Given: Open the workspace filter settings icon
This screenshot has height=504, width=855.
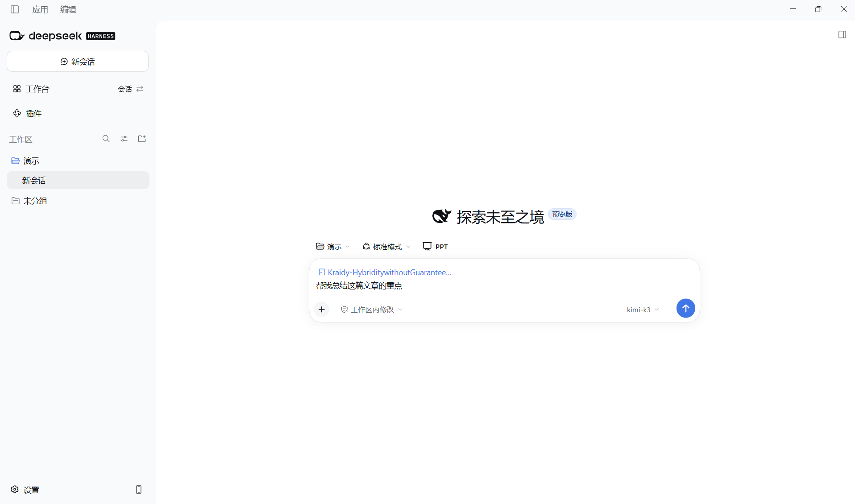Looking at the screenshot, I should pos(124,139).
